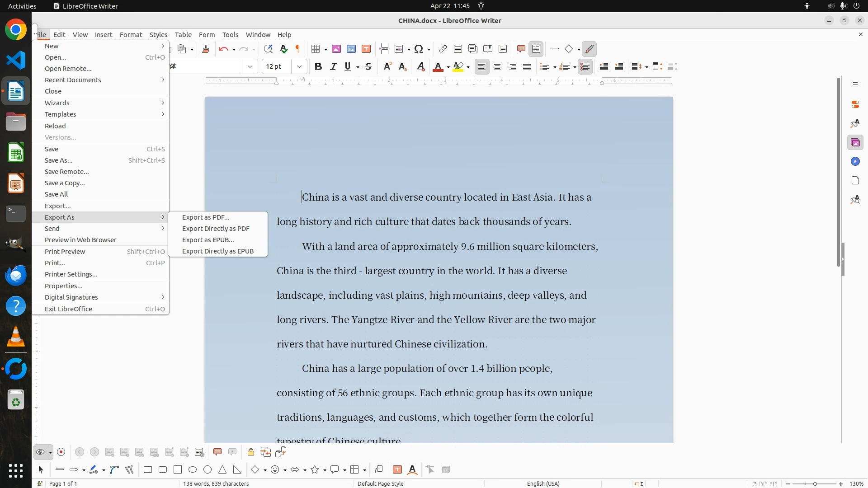Open the font size dropdown arrow
This screenshot has width=868, height=488.
point(299,67)
